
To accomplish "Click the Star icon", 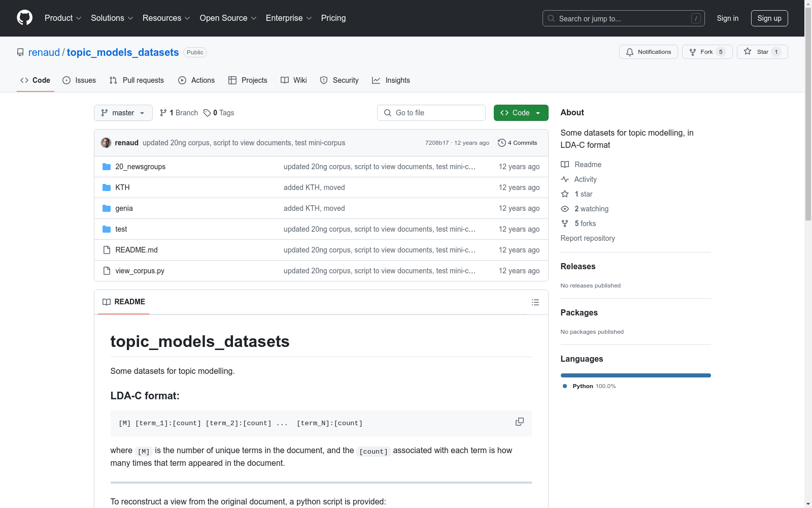I will 748,51.
